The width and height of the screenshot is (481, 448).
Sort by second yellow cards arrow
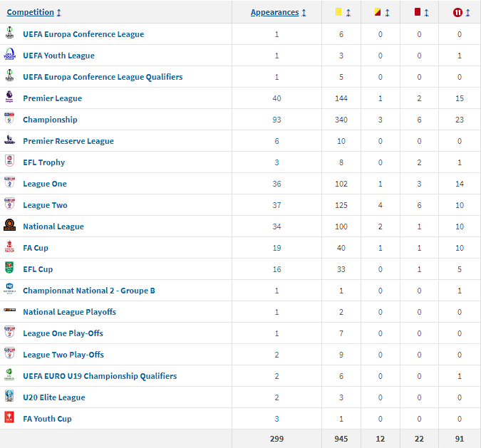387,13
